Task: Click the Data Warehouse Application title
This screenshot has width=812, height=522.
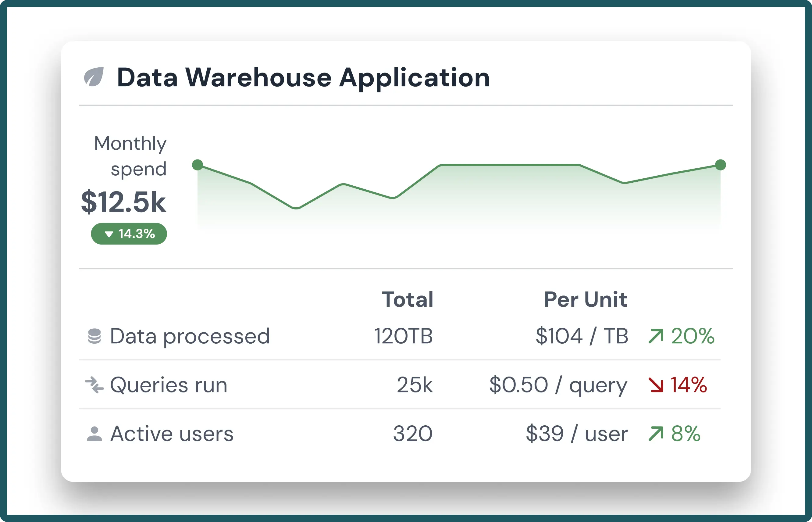Action: pos(303,78)
